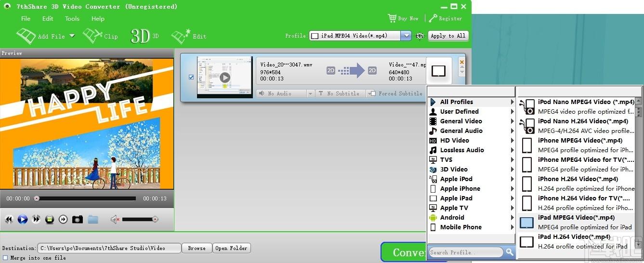644x263 pixels.
Task: Step to next frame in preview
Action: point(63,220)
